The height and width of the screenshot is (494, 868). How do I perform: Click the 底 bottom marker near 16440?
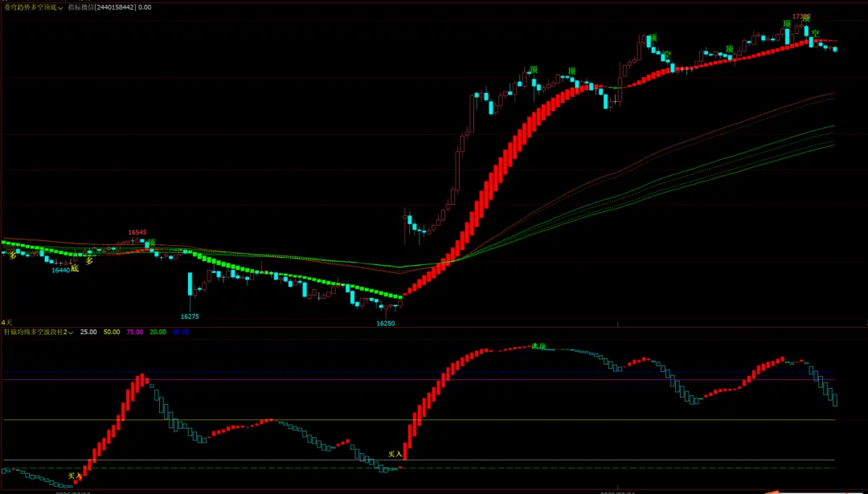pos(76,269)
